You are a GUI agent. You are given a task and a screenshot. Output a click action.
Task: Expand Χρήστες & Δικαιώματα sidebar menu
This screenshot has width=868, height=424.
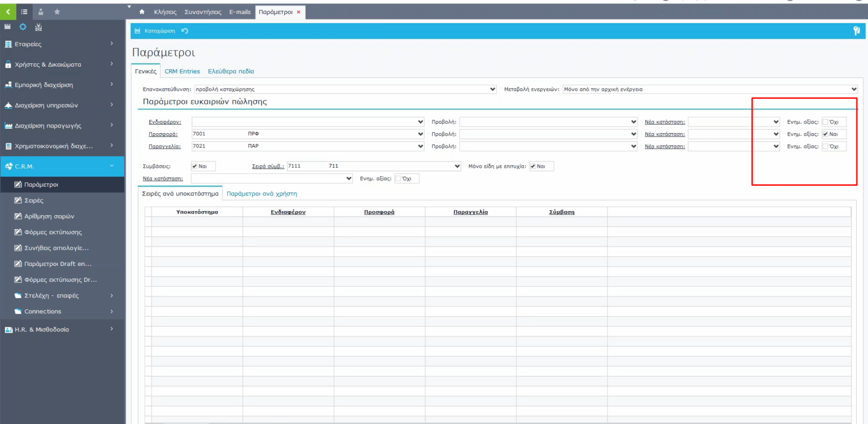62,64
